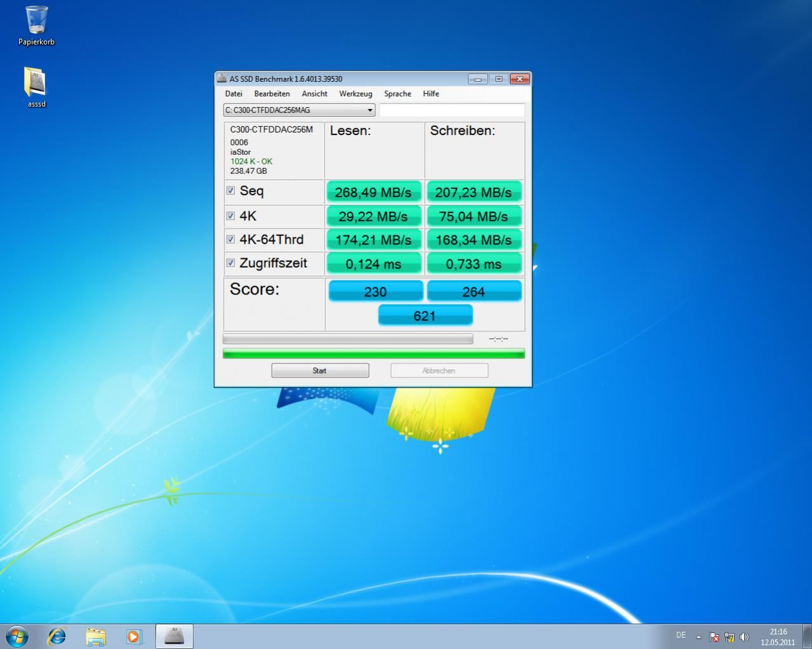Click the 4K write value 75,04 MB/s
The height and width of the screenshot is (649, 812).
pyautogui.click(x=474, y=216)
